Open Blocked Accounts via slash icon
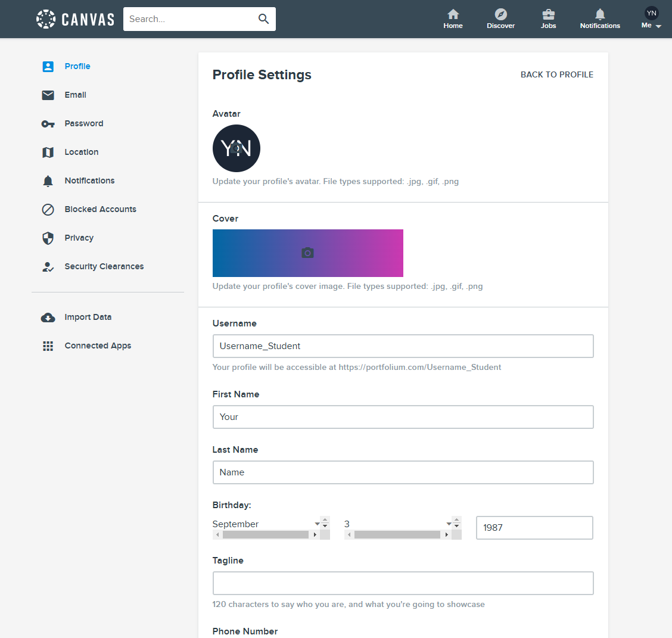The height and width of the screenshot is (638, 672). coord(48,209)
